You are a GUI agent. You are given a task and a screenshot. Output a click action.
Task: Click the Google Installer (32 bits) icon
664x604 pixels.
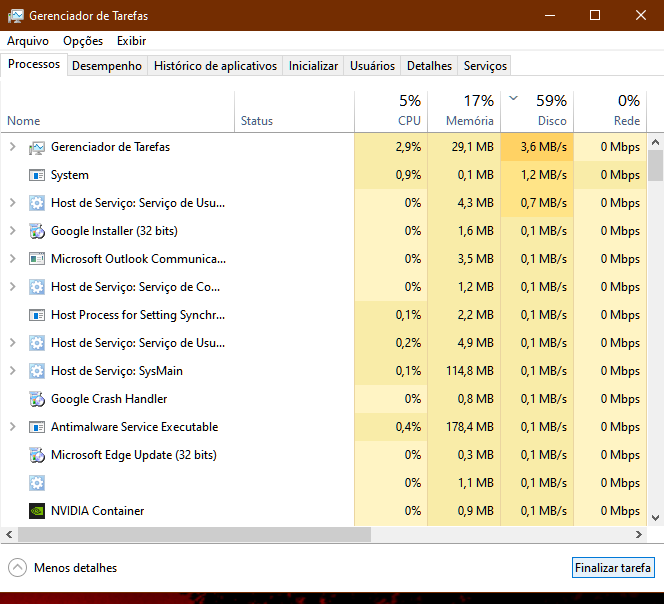[x=37, y=231]
